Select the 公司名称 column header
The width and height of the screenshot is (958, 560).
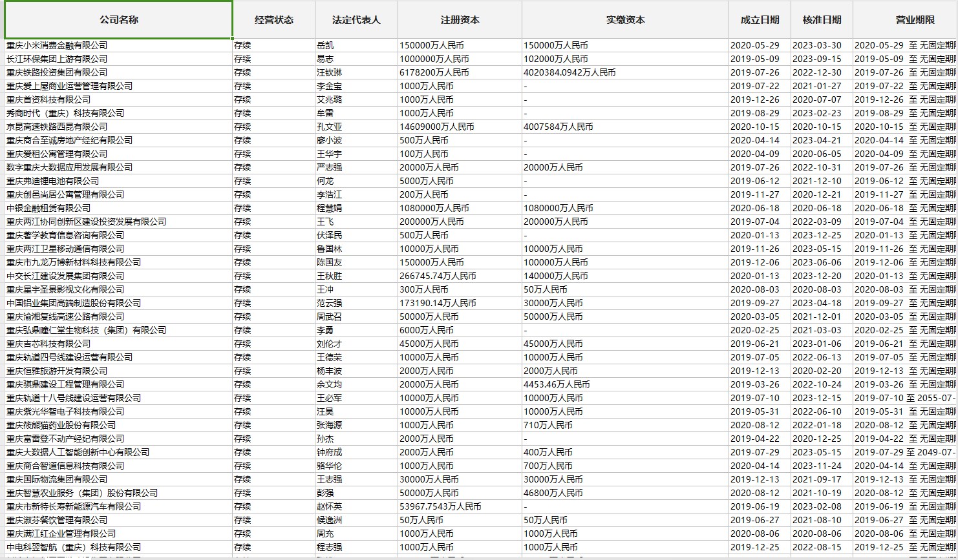(118, 20)
